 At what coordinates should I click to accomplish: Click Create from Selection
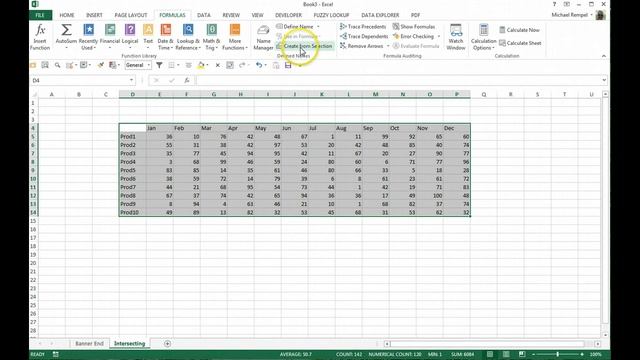pyautogui.click(x=304, y=46)
